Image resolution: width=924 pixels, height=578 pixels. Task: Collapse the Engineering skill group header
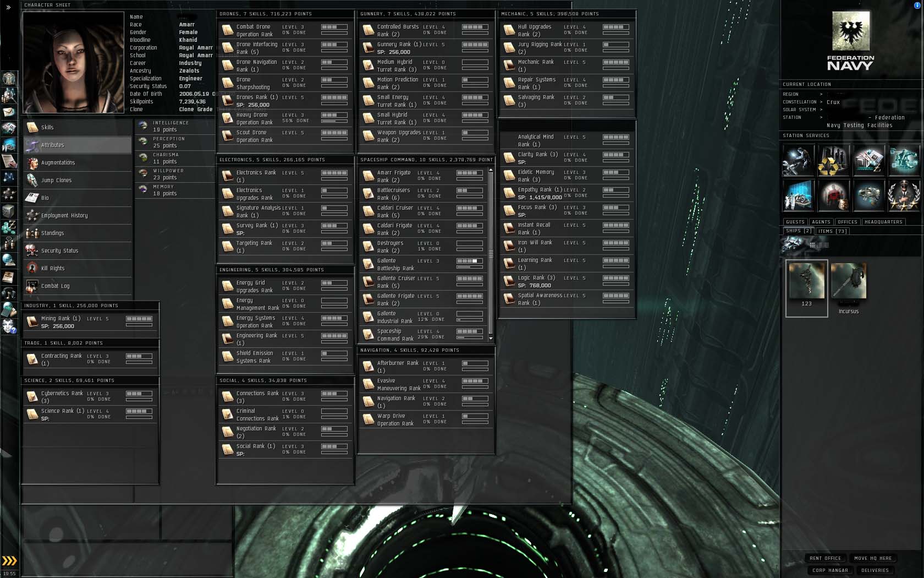pos(285,270)
